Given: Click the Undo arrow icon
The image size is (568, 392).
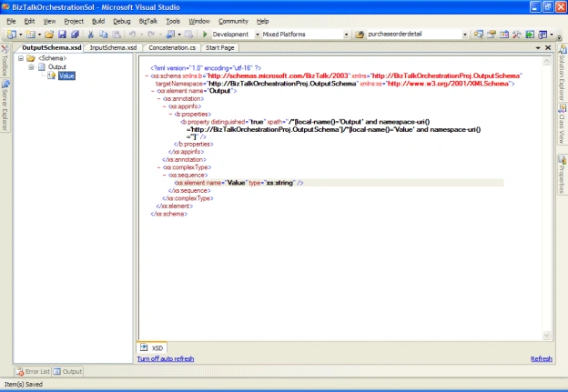Looking at the screenshot, I should 133,35.
